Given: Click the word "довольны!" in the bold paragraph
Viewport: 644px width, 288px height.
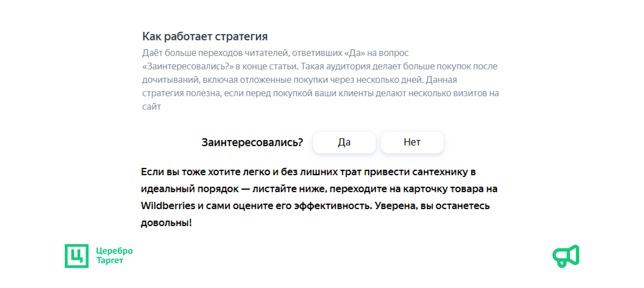Looking at the screenshot, I should pos(166,223).
